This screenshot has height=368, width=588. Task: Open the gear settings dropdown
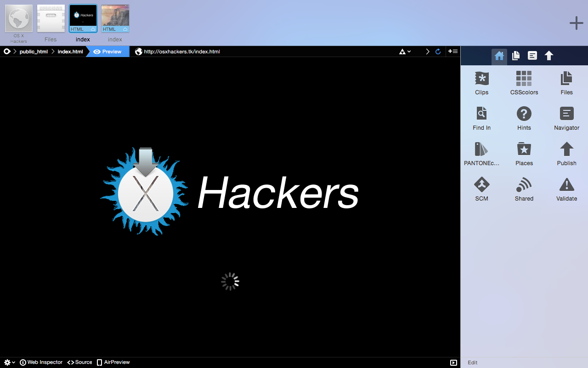10,362
